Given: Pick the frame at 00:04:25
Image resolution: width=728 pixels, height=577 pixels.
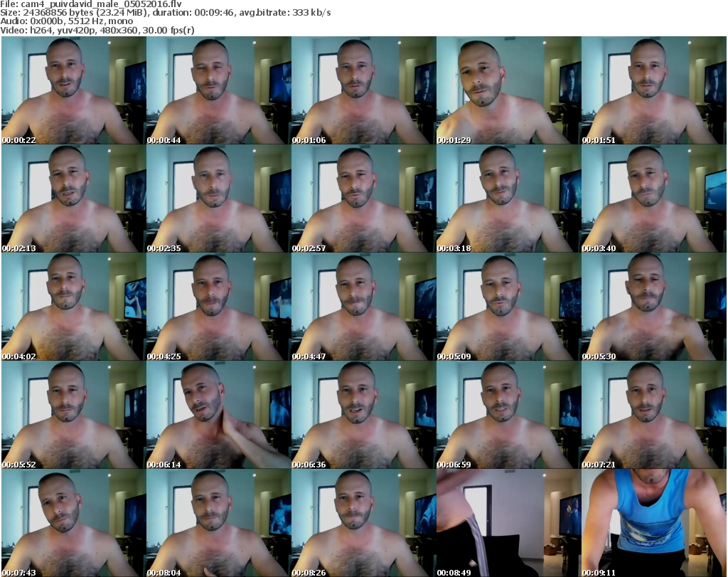Looking at the screenshot, I should point(219,307).
